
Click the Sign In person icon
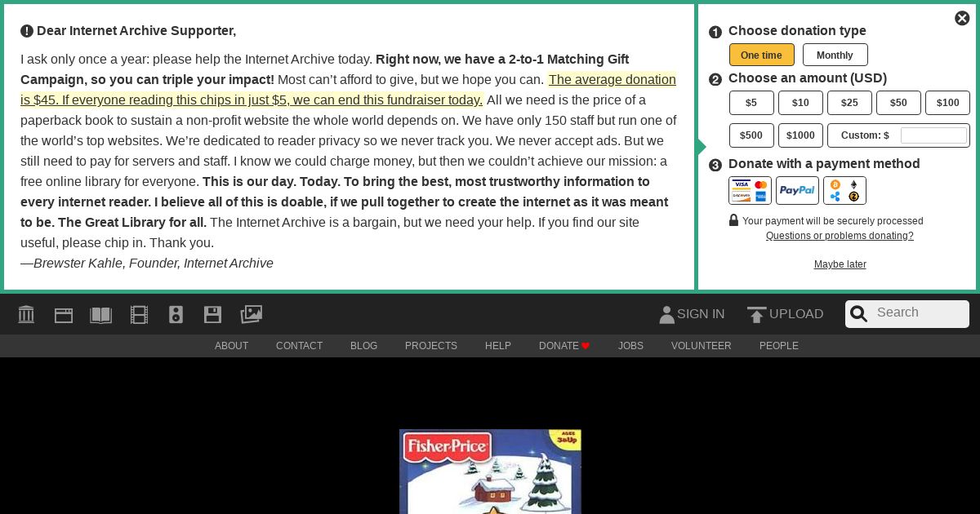(666, 315)
